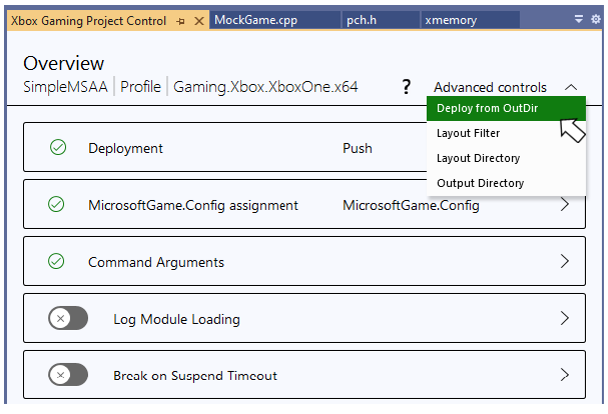Open the gear settings icon
Image resolution: width=608 pixels, height=414 pixels.
click(596, 19)
